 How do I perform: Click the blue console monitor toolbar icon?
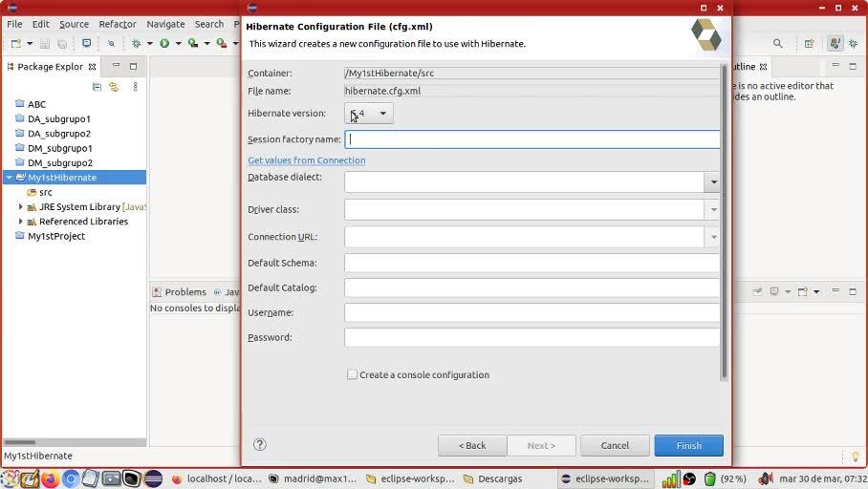coord(86,43)
